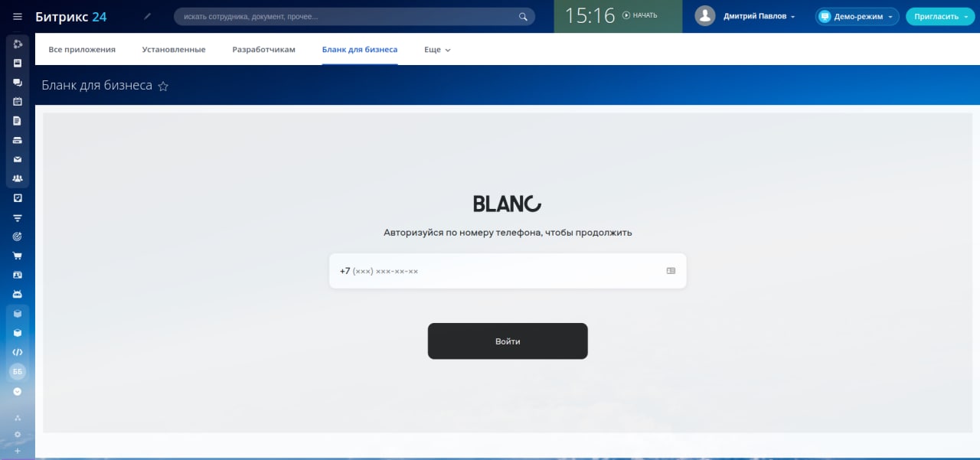Open the calendar sidebar icon

coord(18,101)
